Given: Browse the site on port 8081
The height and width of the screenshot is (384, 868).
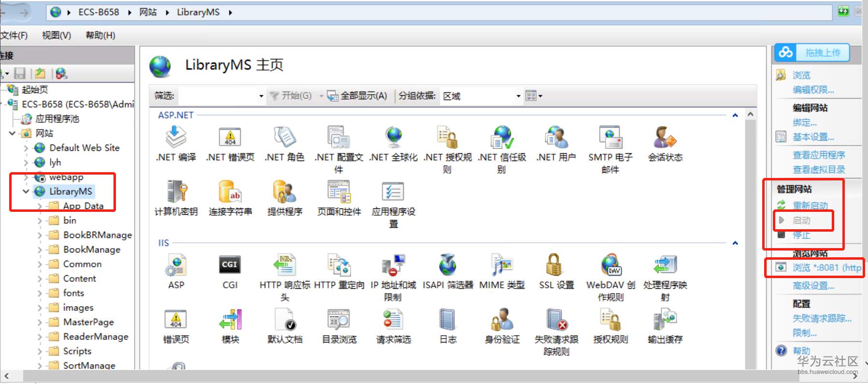Looking at the screenshot, I should point(826,267).
